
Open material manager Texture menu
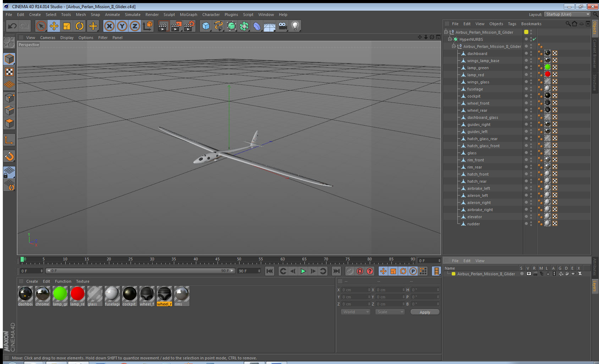pos(83,281)
